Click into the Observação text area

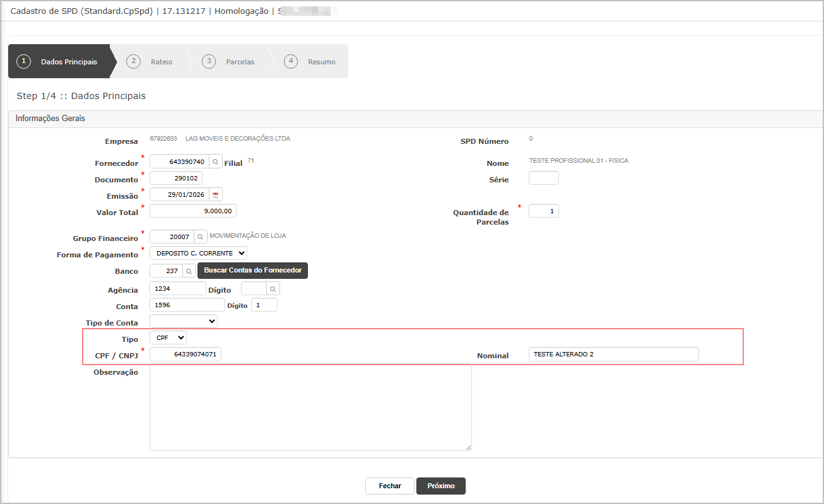point(310,407)
